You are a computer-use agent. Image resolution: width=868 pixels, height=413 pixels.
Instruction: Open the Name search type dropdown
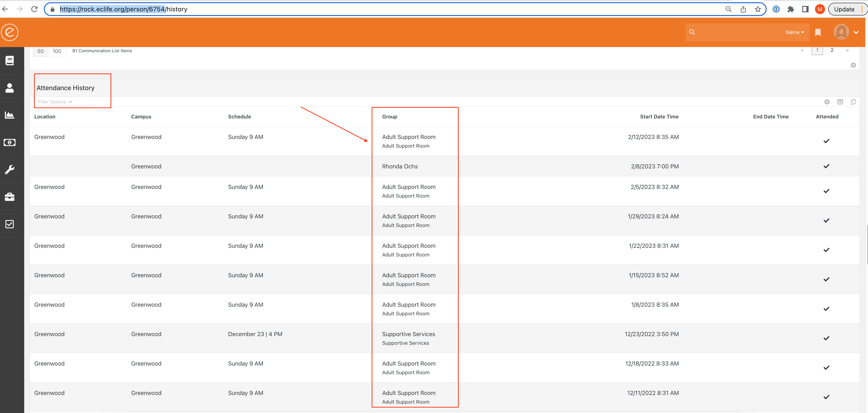[x=794, y=32]
